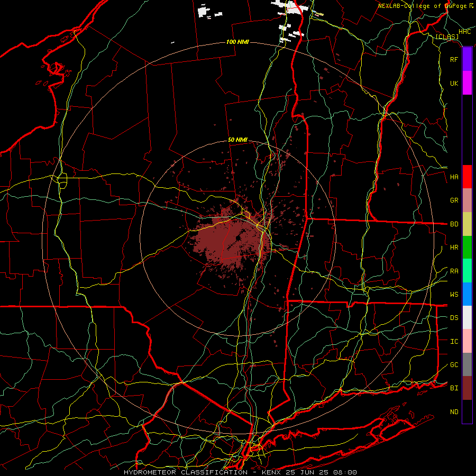Screen dimensions: 476x476
Task: Click the UK legend label
Action: [454, 84]
